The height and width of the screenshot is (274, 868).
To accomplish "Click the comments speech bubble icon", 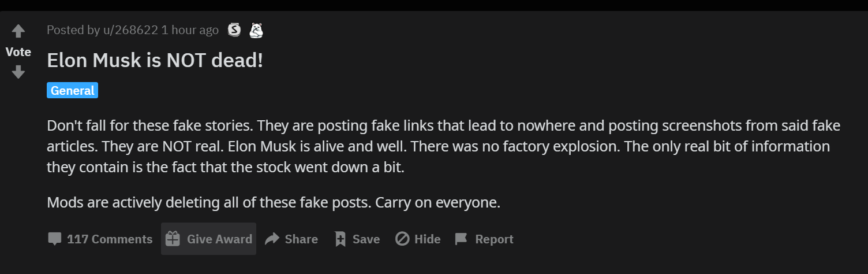I will 55,239.
